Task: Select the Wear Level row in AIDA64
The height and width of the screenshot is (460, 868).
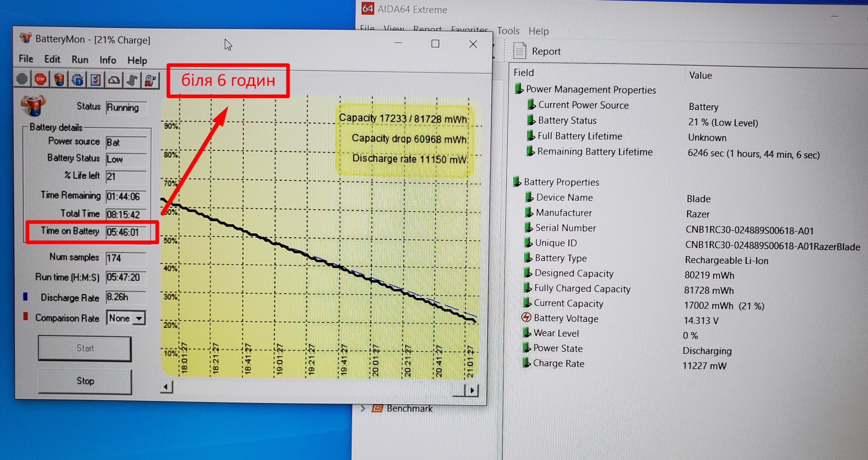Action: (556, 333)
